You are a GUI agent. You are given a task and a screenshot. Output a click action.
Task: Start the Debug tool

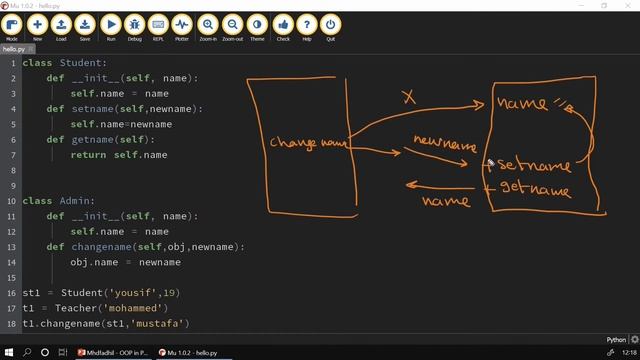coord(134,28)
